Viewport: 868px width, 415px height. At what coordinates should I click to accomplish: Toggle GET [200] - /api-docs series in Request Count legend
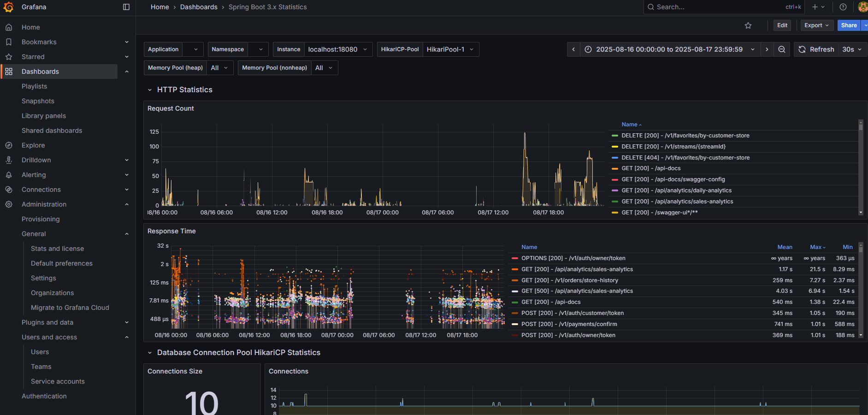pos(651,168)
